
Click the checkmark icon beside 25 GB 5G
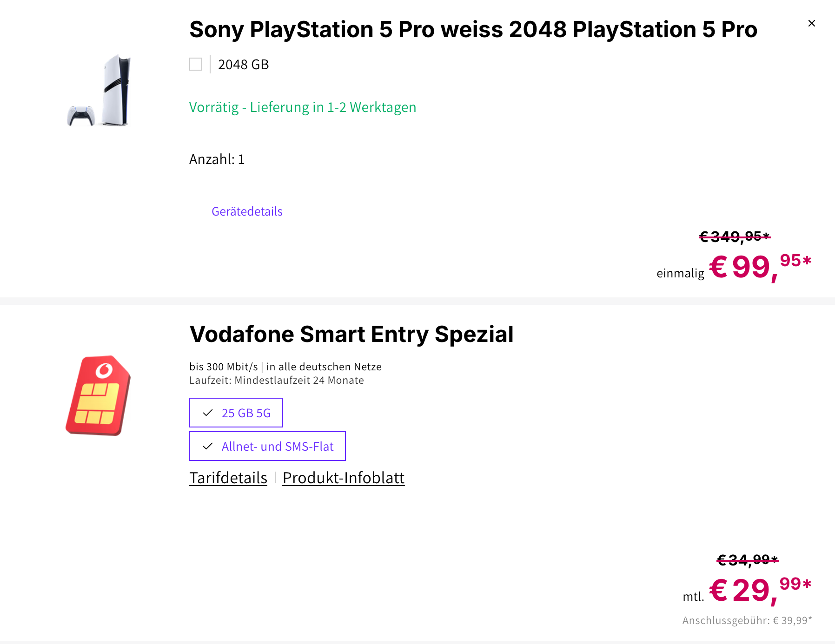click(208, 413)
